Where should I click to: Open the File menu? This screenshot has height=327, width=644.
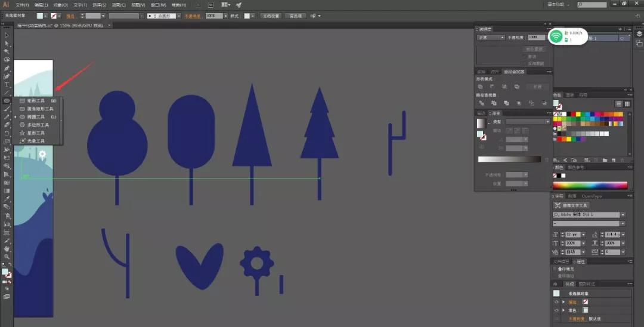22,5
